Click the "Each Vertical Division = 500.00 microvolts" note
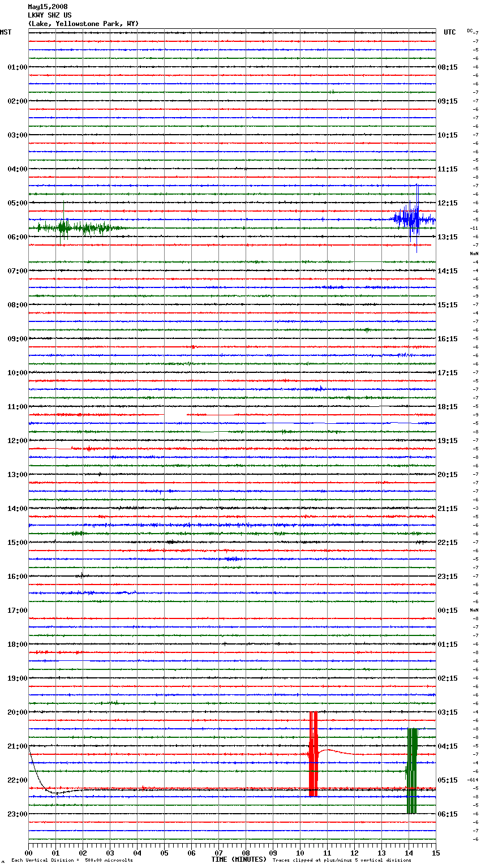The image size is (481, 868). click(72, 861)
